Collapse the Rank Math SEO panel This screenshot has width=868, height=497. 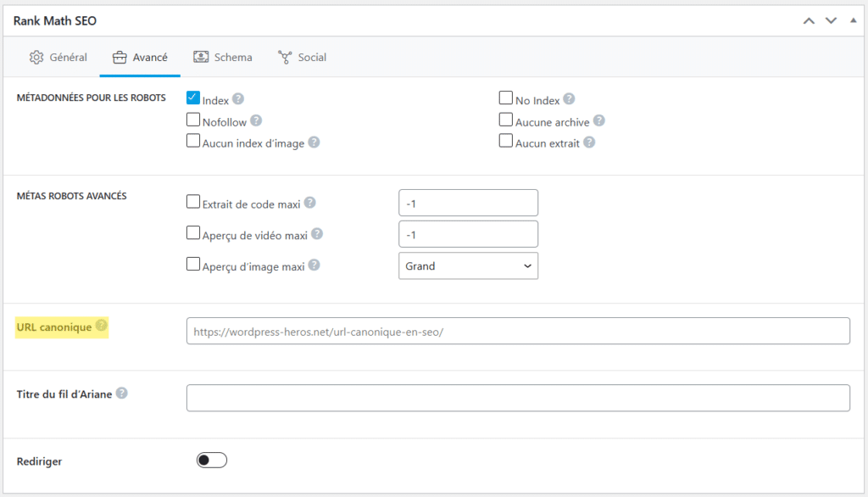pos(853,20)
